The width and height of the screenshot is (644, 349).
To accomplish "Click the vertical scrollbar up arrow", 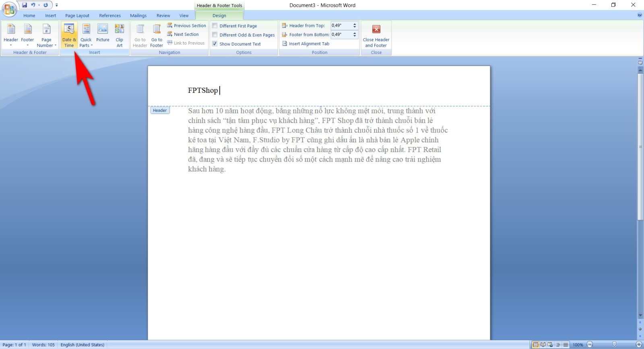I will [640, 70].
